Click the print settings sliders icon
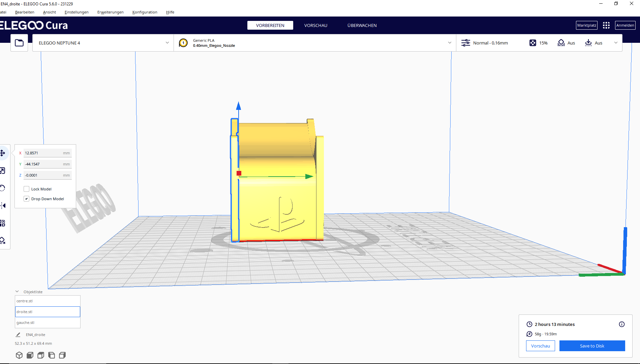The width and height of the screenshot is (640, 364). pyautogui.click(x=466, y=43)
